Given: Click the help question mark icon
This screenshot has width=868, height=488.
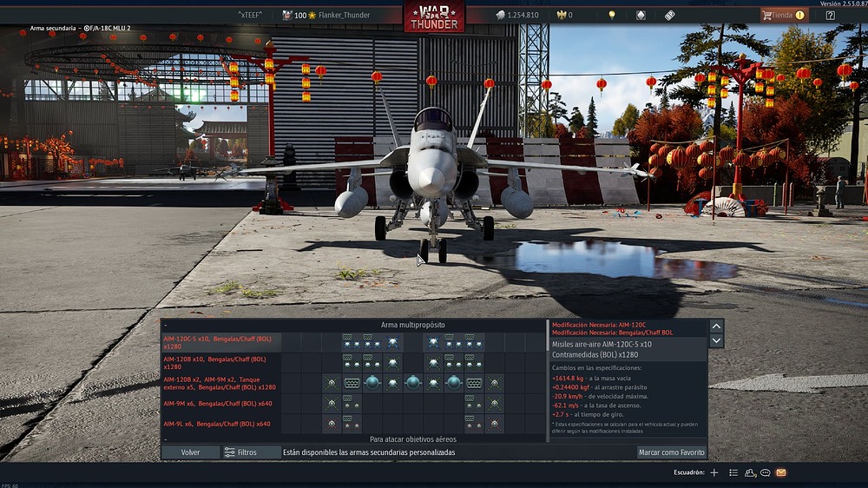Looking at the screenshot, I should [x=831, y=15].
